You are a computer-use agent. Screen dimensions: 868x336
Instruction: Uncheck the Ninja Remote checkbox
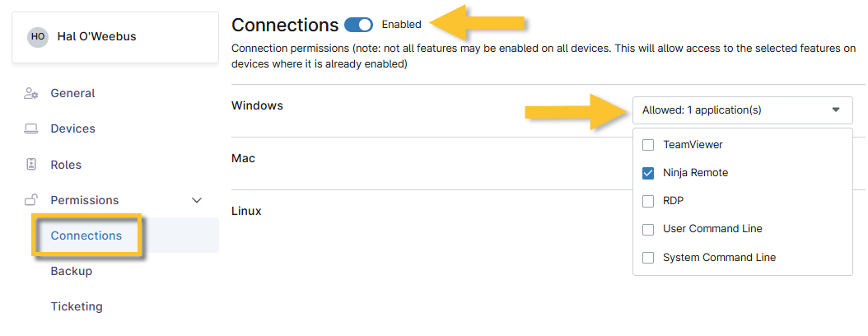pyautogui.click(x=648, y=173)
